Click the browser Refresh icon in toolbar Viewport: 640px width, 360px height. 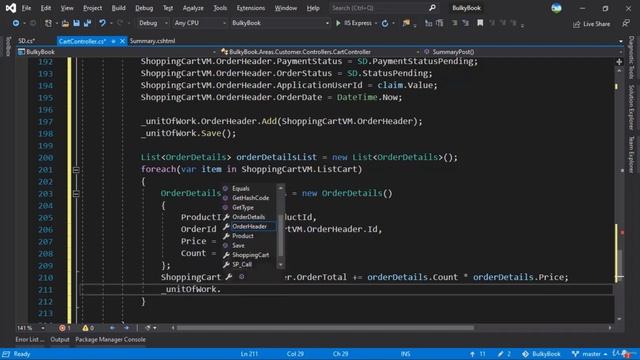[x=385, y=23]
